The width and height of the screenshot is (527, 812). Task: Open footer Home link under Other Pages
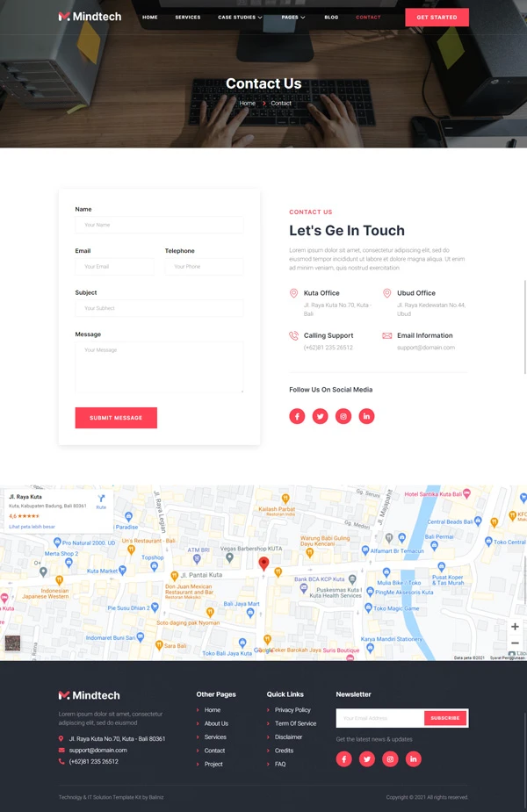(x=213, y=710)
